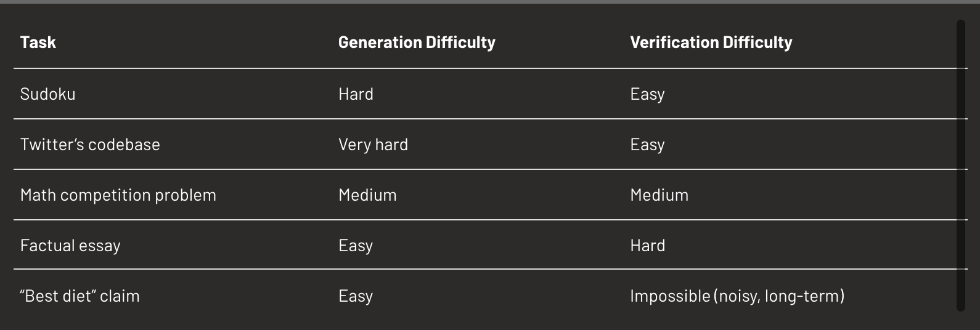The image size is (980, 330).
Task: Click Medium under Verification Difficulty
Action: (659, 195)
